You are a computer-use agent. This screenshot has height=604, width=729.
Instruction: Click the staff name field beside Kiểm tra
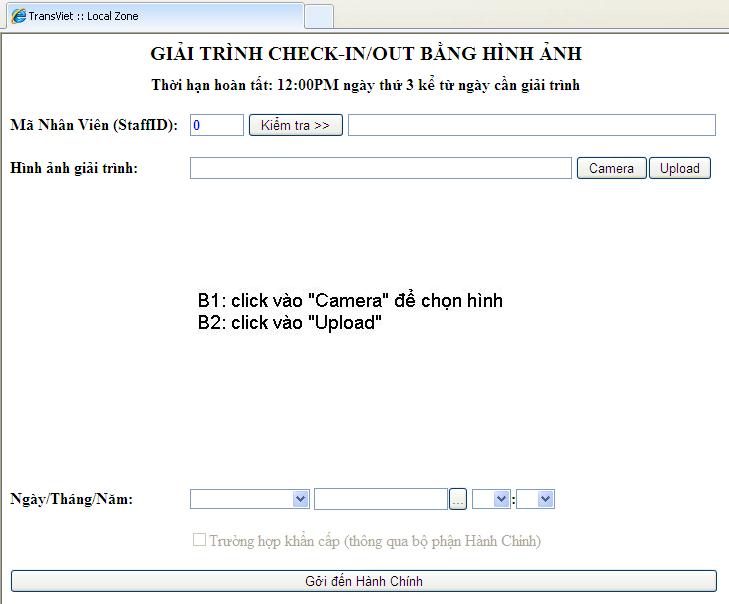click(x=532, y=125)
